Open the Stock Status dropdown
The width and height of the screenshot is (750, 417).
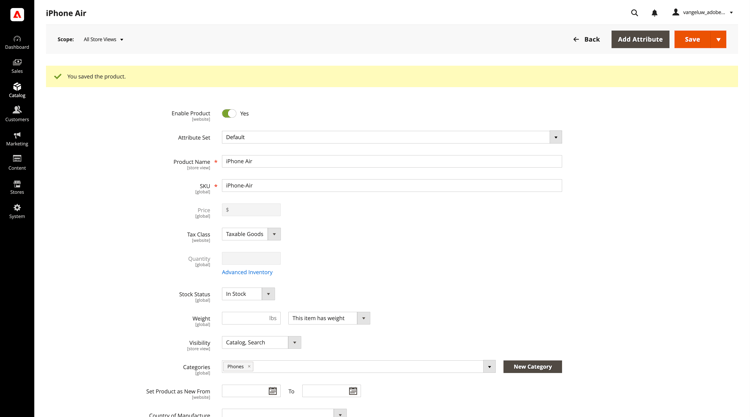(x=248, y=294)
